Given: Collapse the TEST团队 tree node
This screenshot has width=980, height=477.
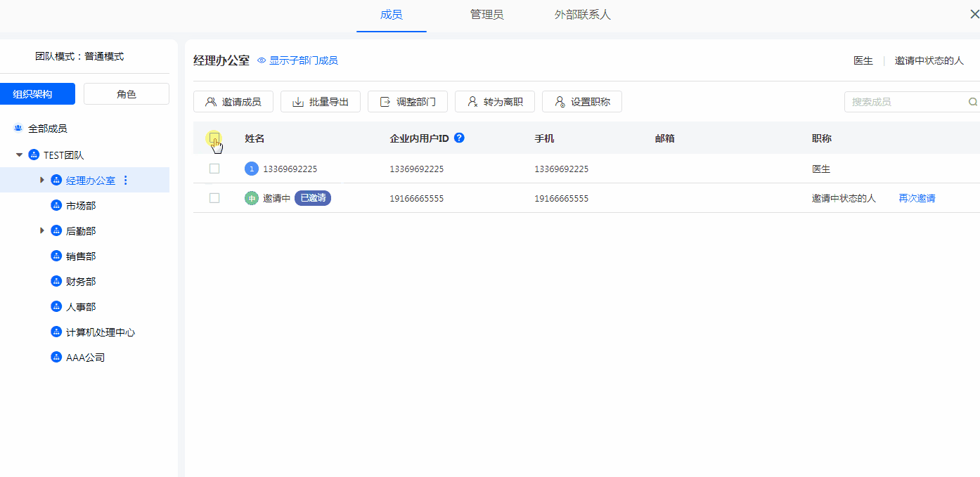Looking at the screenshot, I should point(19,155).
